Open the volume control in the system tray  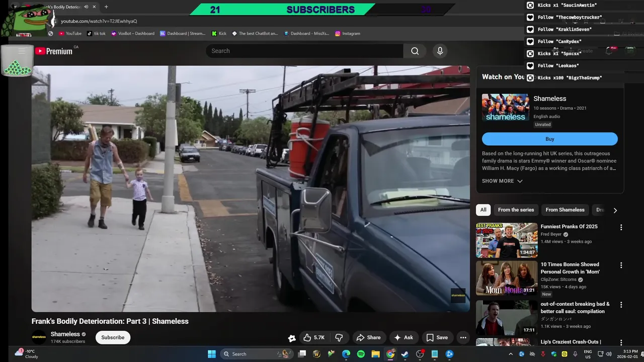609,354
